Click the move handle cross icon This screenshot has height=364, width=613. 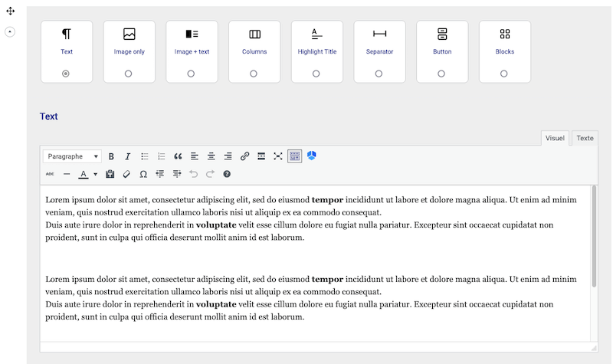click(x=11, y=11)
